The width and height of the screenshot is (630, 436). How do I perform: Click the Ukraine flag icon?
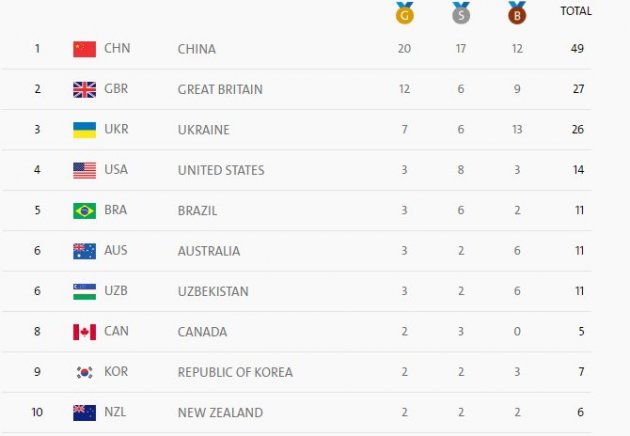pyautogui.click(x=85, y=130)
